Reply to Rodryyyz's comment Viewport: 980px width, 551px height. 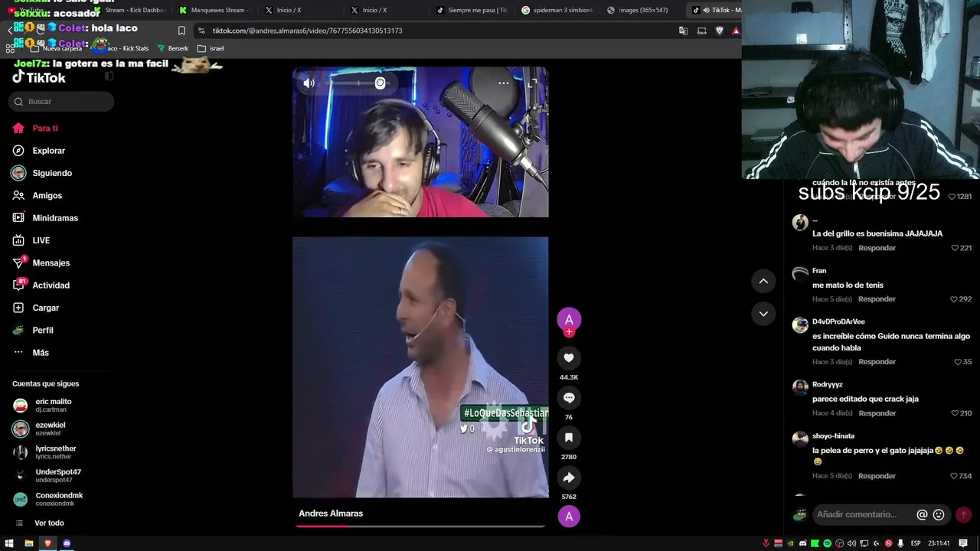point(877,413)
